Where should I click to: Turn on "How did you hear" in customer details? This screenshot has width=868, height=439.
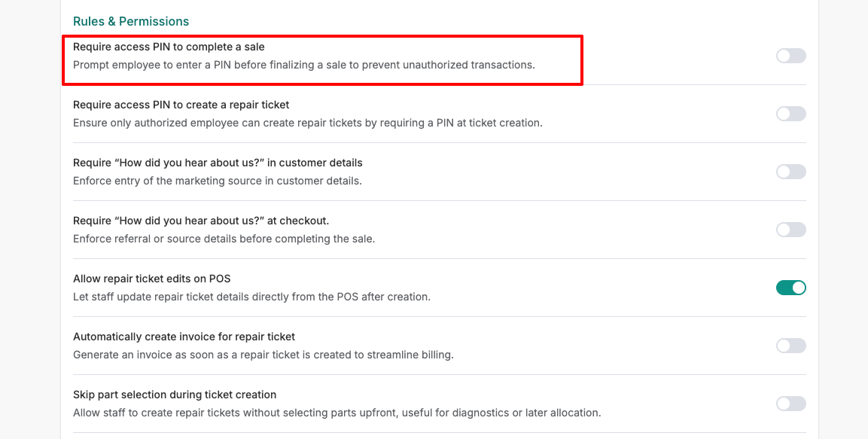point(790,172)
